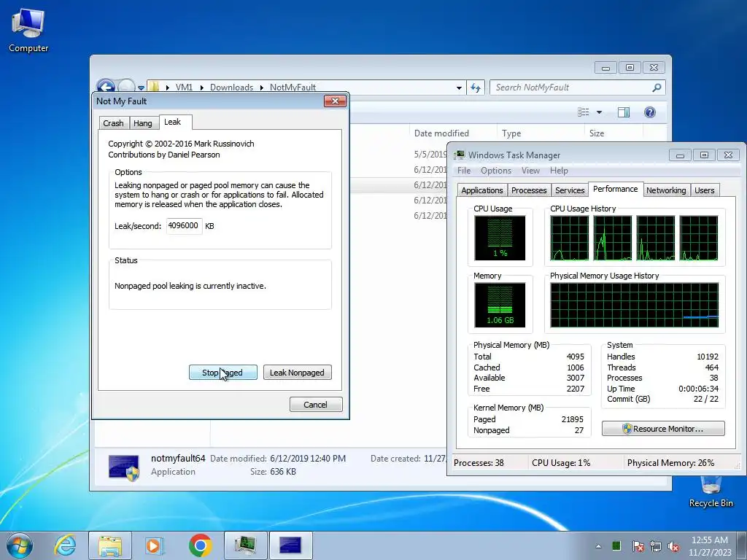
Task: Go back in the Explorer window
Action: point(106,87)
